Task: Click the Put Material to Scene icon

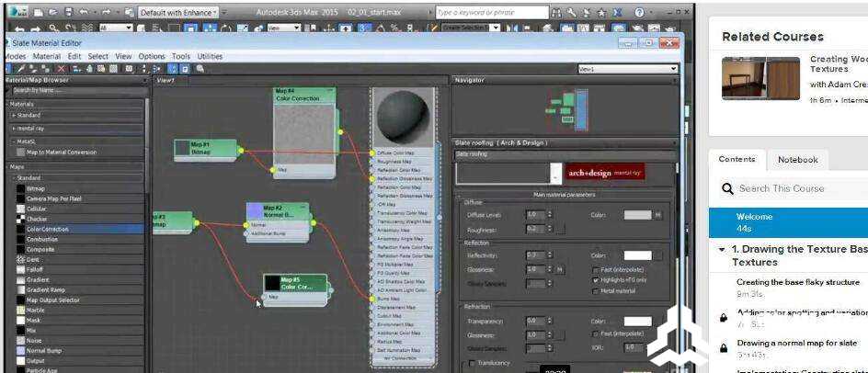Action: [x=33, y=69]
